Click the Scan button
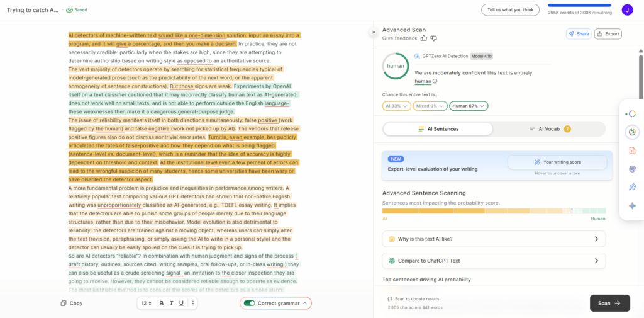644x318 pixels. 609,303
